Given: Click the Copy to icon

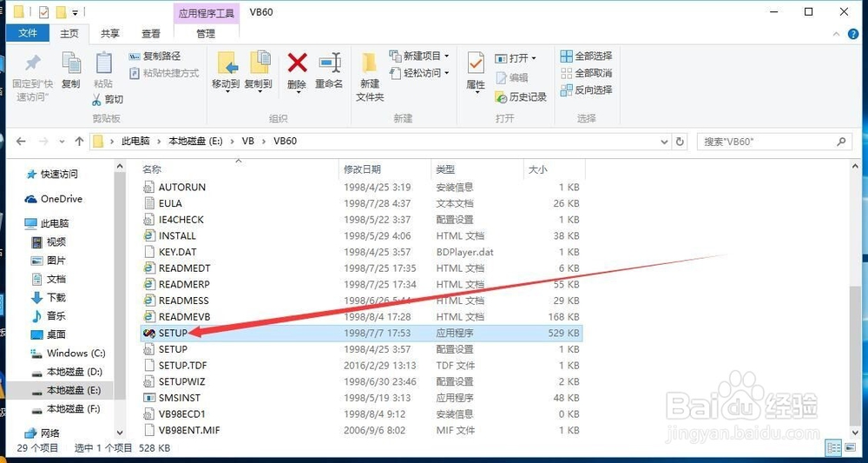Looking at the screenshot, I should [259, 63].
